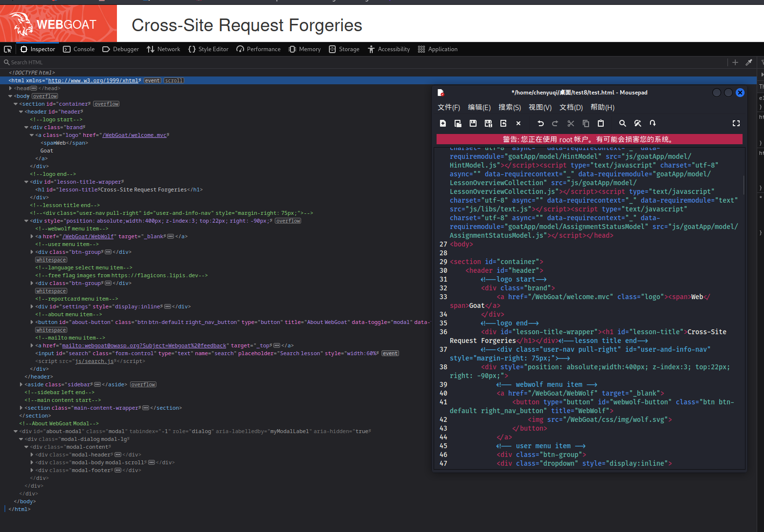
Task: Click the /WebGoat/welcome.mvc href link
Action: pyautogui.click(x=134, y=135)
